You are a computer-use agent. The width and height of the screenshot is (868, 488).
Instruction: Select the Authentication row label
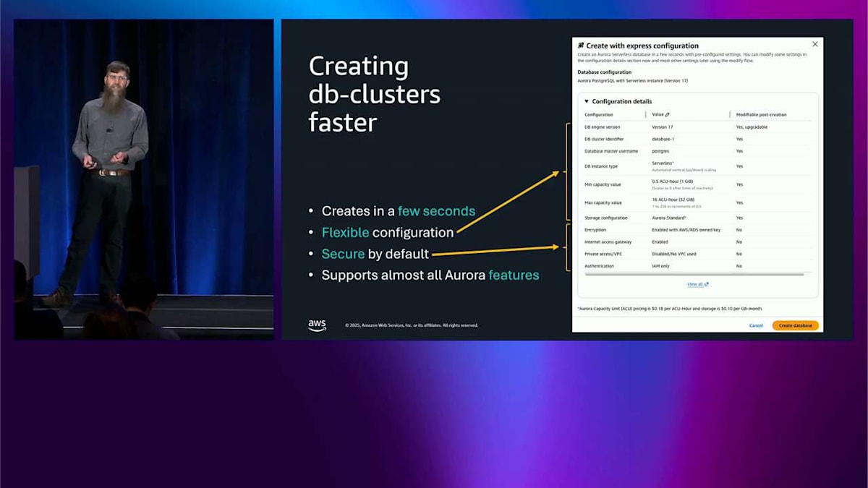[x=599, y=266]
